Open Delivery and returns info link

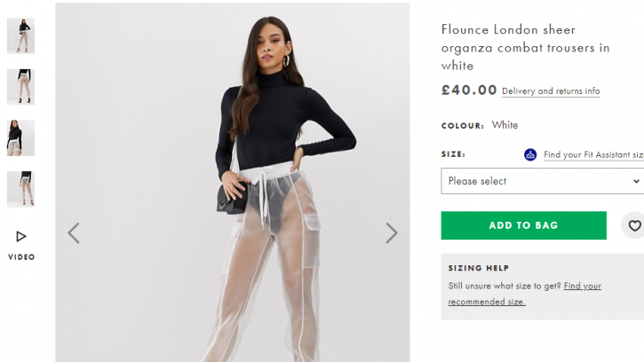tap(551, 91)
